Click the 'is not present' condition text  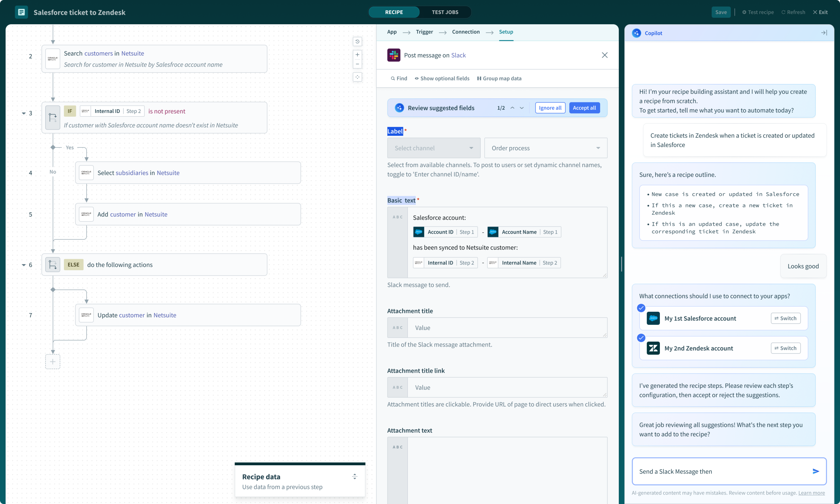(167, 111)
